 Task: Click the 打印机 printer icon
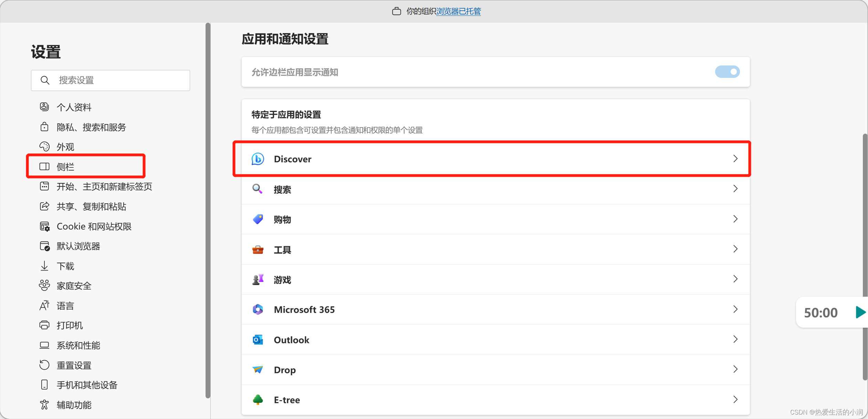[x=44, y=325]
